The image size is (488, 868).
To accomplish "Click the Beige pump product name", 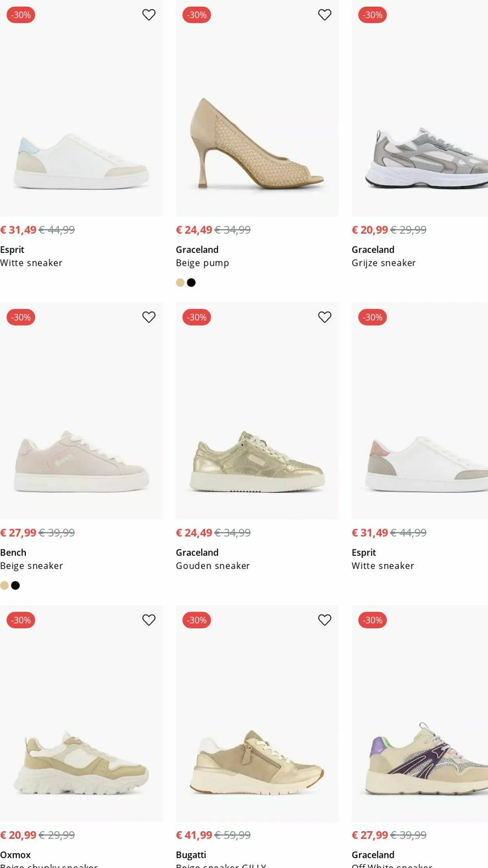I will 202,263.
